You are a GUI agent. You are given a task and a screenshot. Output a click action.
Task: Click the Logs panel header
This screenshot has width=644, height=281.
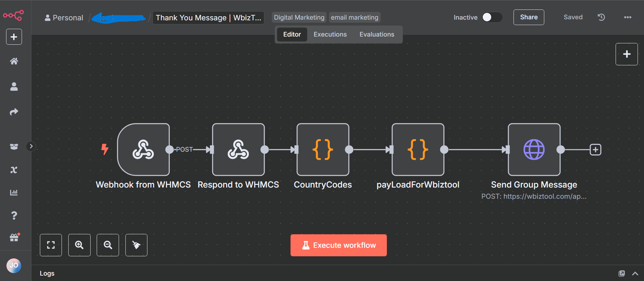click(x=47, y=273)
